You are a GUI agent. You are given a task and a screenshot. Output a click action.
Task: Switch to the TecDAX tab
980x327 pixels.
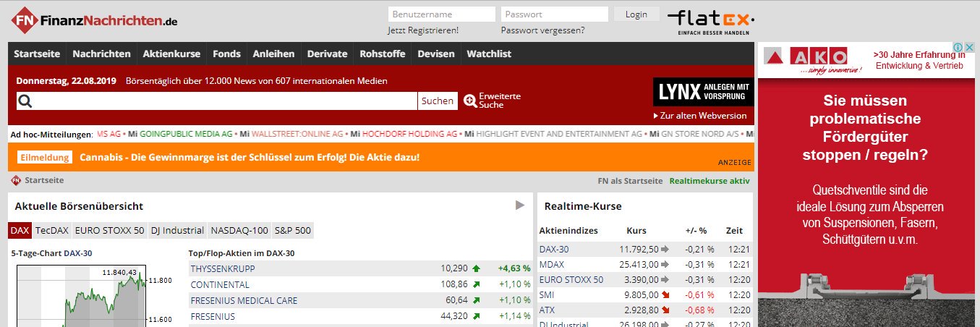pyautogui.click(x=52, y=231)
